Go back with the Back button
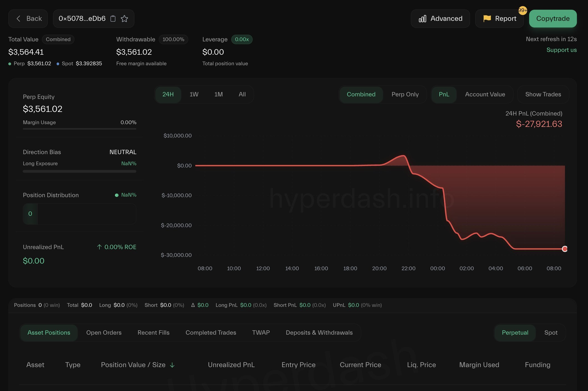Screen dimensions: 588x391 click(28, 19)
